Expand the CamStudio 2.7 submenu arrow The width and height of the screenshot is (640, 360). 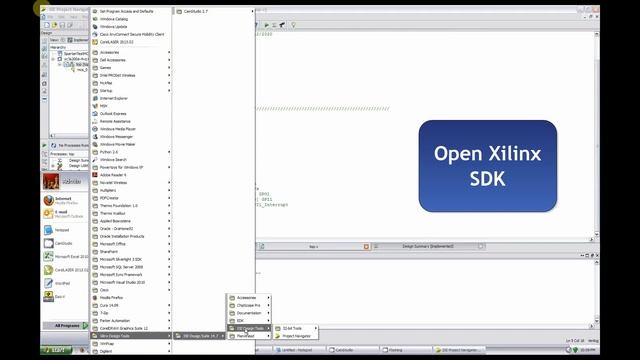click(x=252, y=11)
